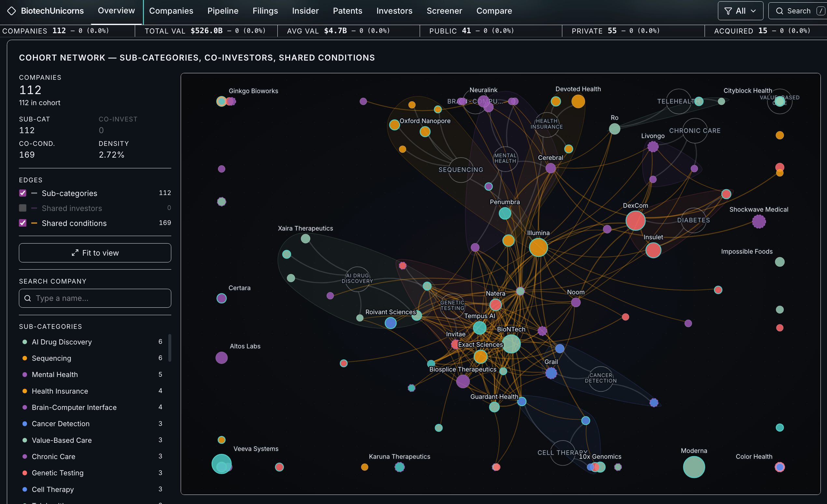The image size is (827, 504).
Task: Select the Illumina node in the network
Action: (x=538, y=247)
